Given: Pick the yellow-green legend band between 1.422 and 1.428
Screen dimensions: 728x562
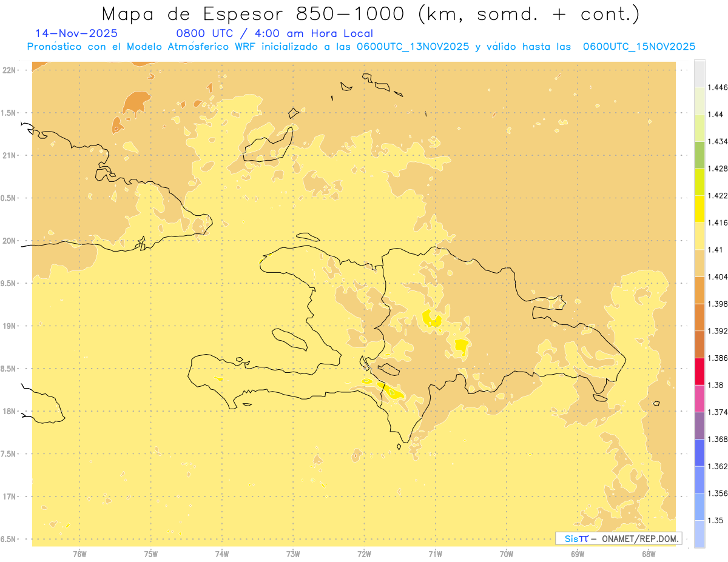Looking at the screenshot, I should pyautogui.click(x=699, y=182).
